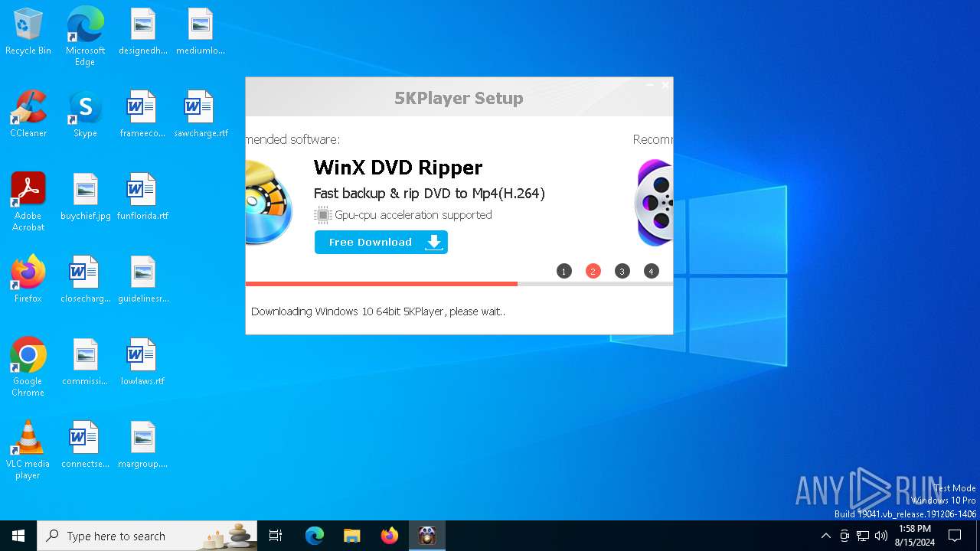Click the film reel icon on next slide
This screenshot has width=980, height=551.
tap(654, 203)
